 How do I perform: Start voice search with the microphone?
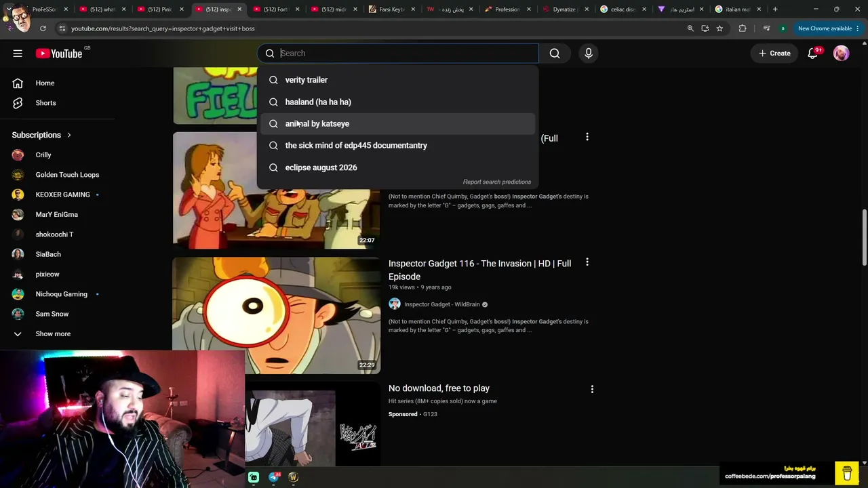tap(589, 54)
